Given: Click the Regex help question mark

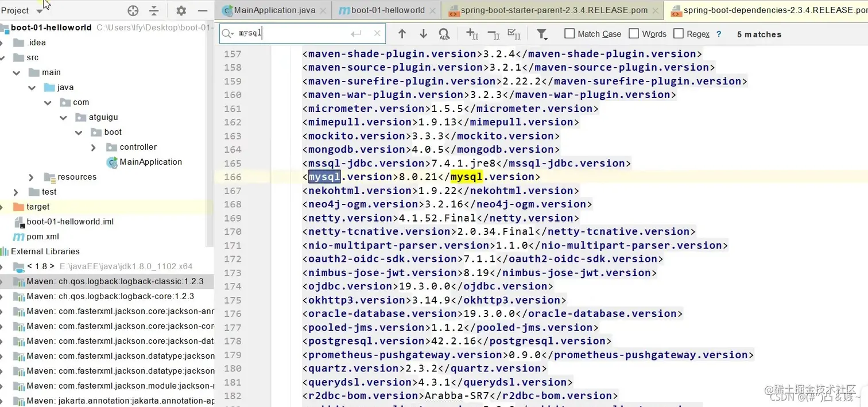Looking at the screenshot, I should tap(719, 34).
